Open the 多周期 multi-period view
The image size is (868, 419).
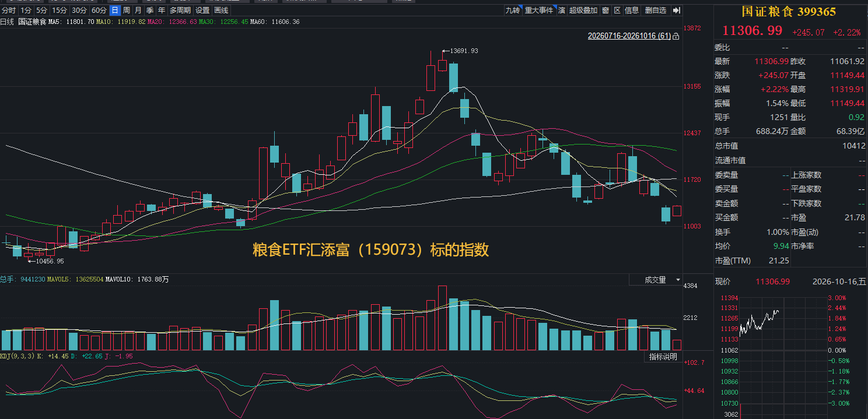(180, 10)
